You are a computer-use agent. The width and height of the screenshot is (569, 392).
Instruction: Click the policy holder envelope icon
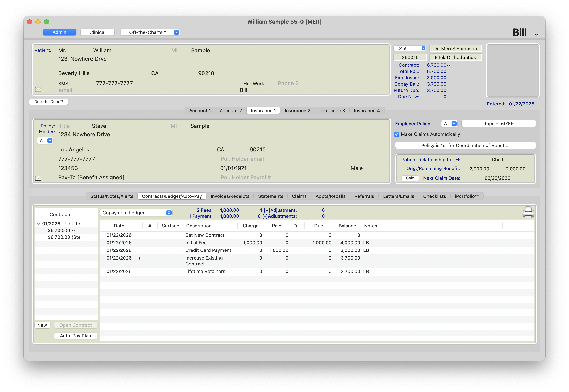39,178
